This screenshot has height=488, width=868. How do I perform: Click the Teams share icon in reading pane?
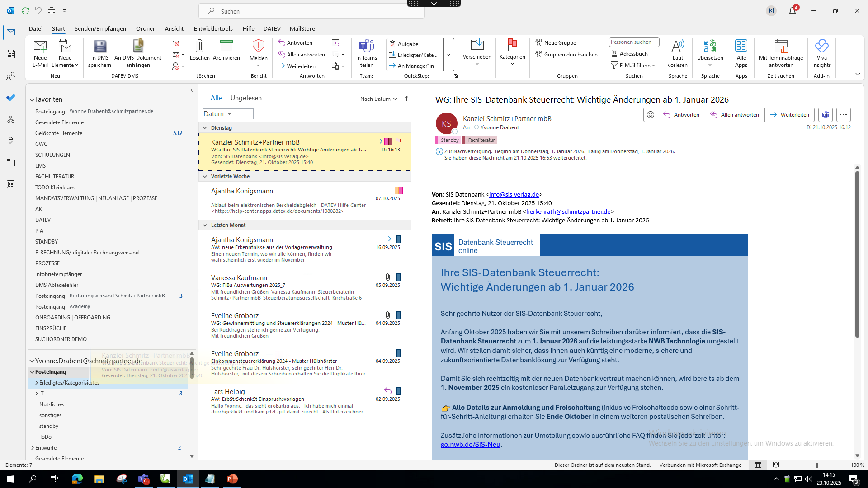(x=826, y=115)
